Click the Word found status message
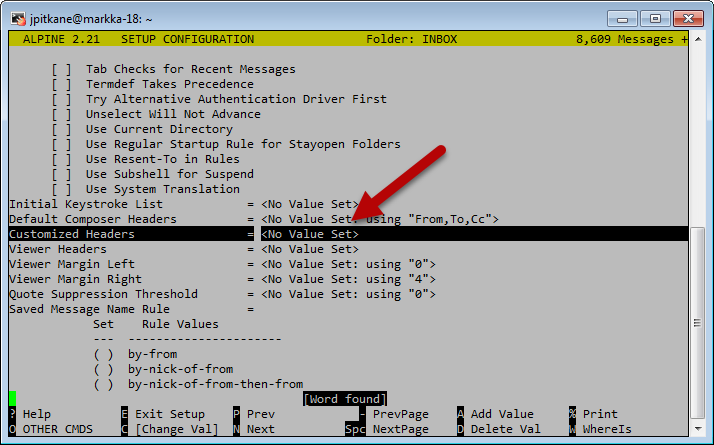This screenshot has width=714, height=445. tap(345, 399)
